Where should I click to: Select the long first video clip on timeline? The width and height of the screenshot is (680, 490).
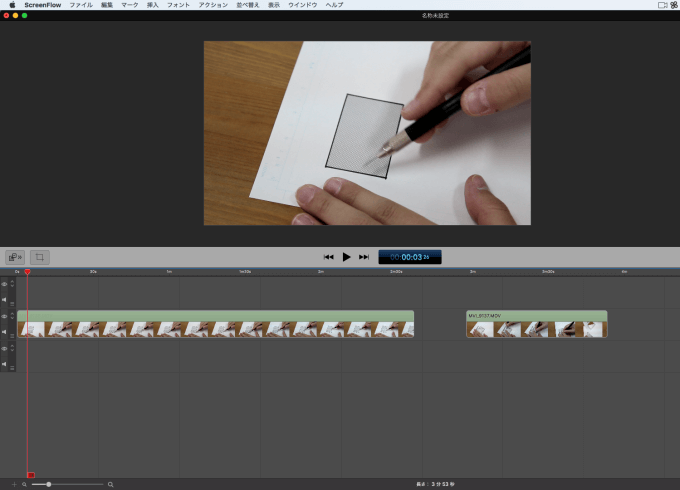[x=216, y=324]
